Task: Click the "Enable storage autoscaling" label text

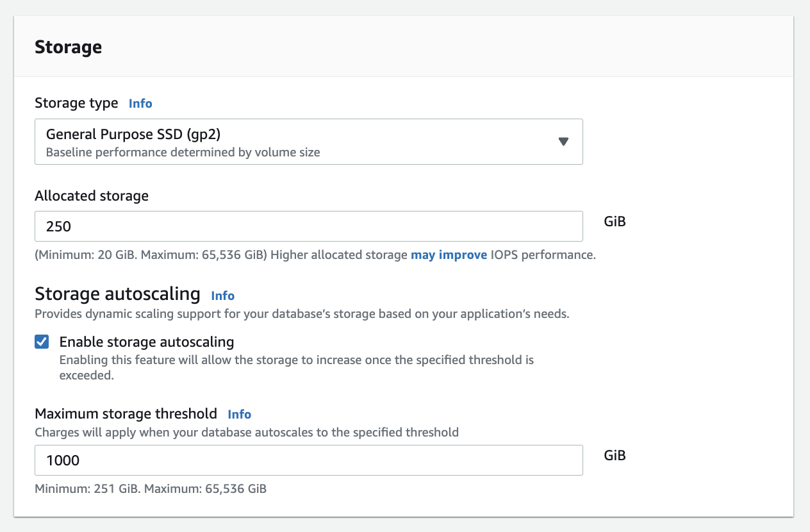Action: point(147,342)
